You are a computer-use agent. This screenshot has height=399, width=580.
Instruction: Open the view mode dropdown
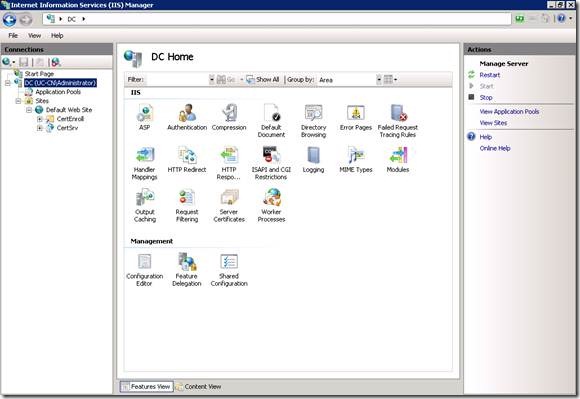pyautogui.click(x=390, y=80)
